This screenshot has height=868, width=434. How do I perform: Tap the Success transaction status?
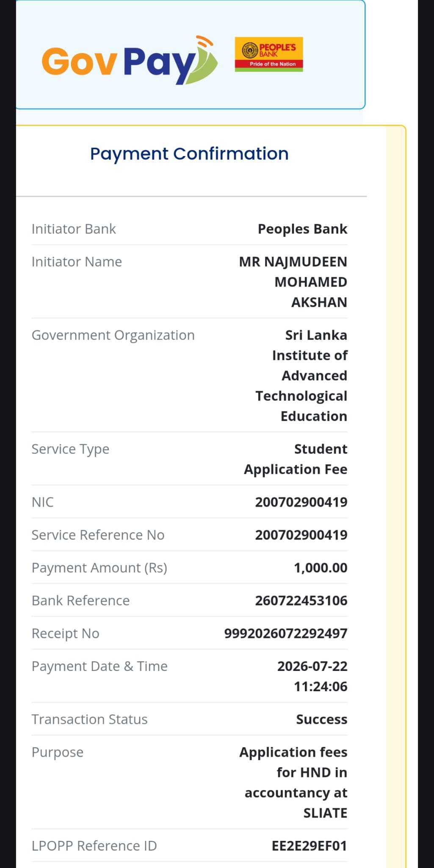point(321,719)
